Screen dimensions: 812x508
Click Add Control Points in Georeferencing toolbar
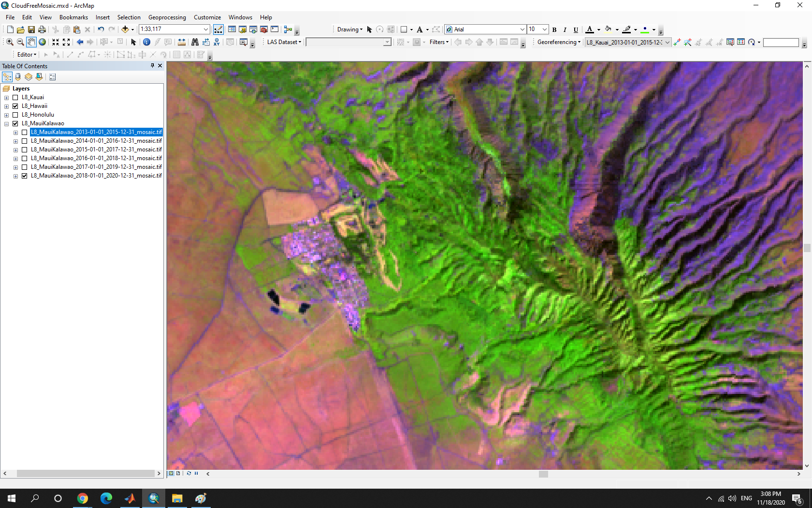[677, 42]
